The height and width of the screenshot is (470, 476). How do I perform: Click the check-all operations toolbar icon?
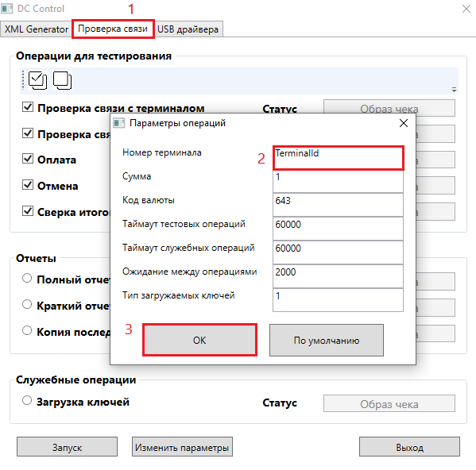[37, 80]
